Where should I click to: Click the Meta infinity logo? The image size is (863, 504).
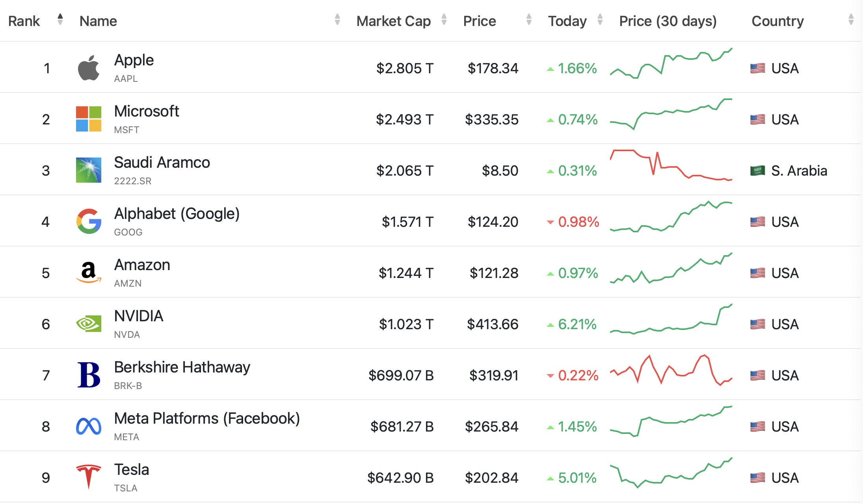coord(89,426)
